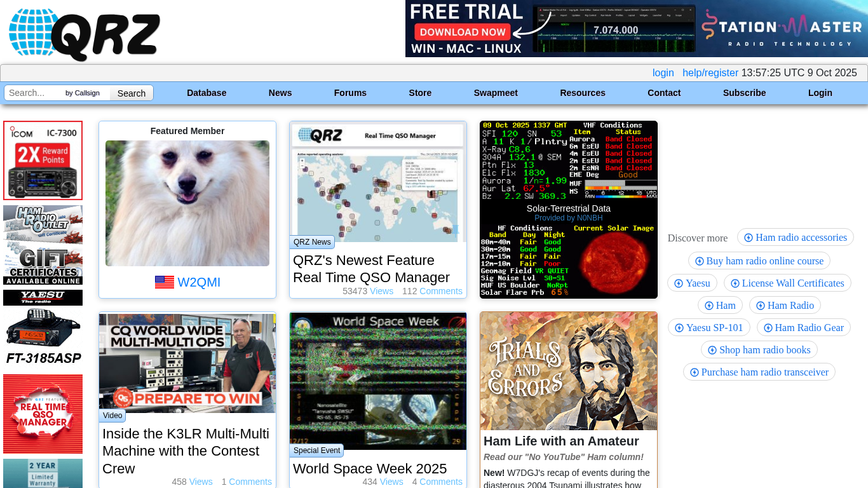Open the 1 Comments link
Viewport: 868px width, 488px height.
point(250,482)
